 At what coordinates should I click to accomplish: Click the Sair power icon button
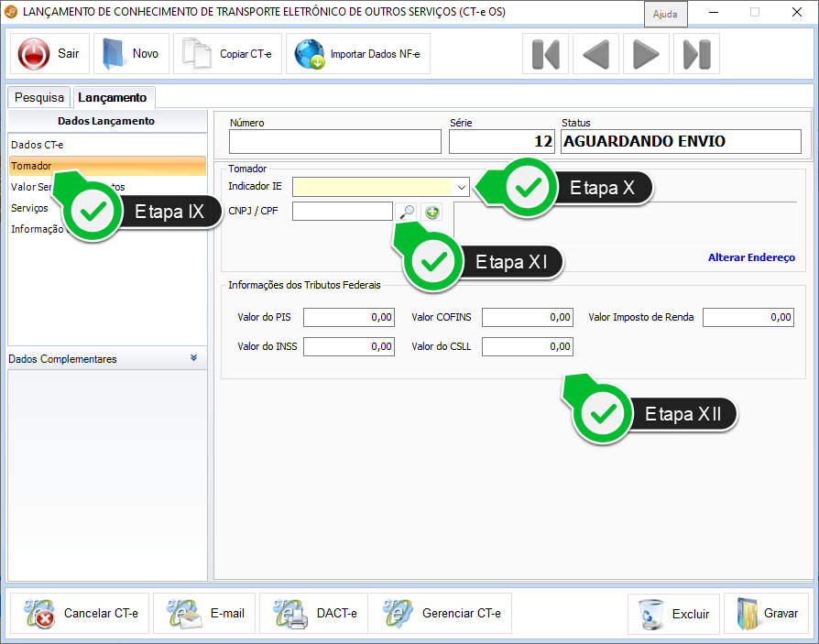tap(49, 54)
